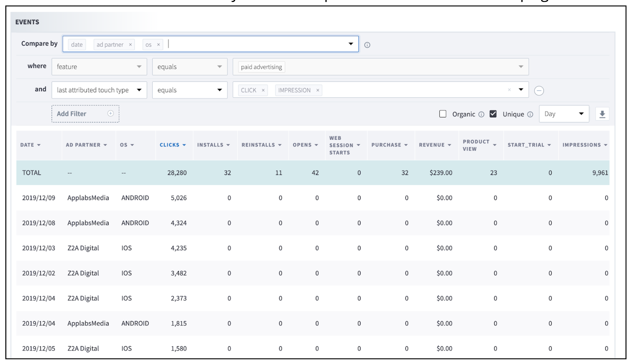Clear all touch type values

click(509, 90)
